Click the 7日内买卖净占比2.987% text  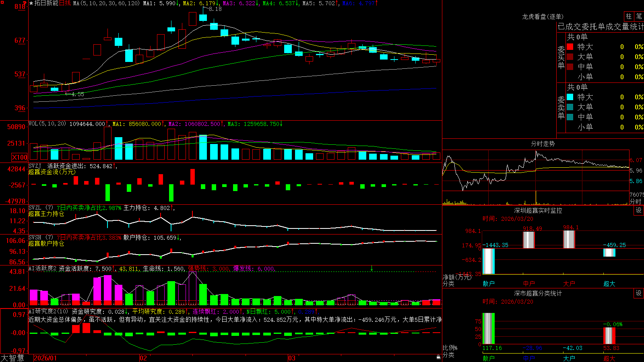coord(89,208)
